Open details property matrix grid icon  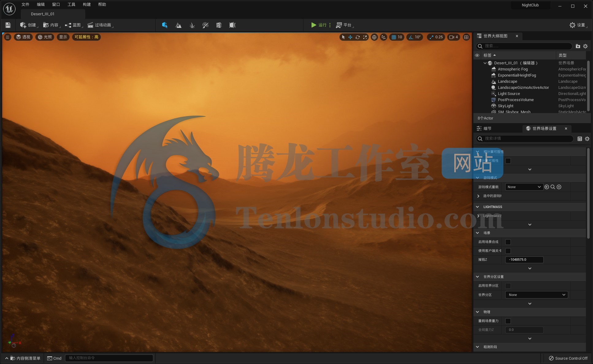point(580,139)
